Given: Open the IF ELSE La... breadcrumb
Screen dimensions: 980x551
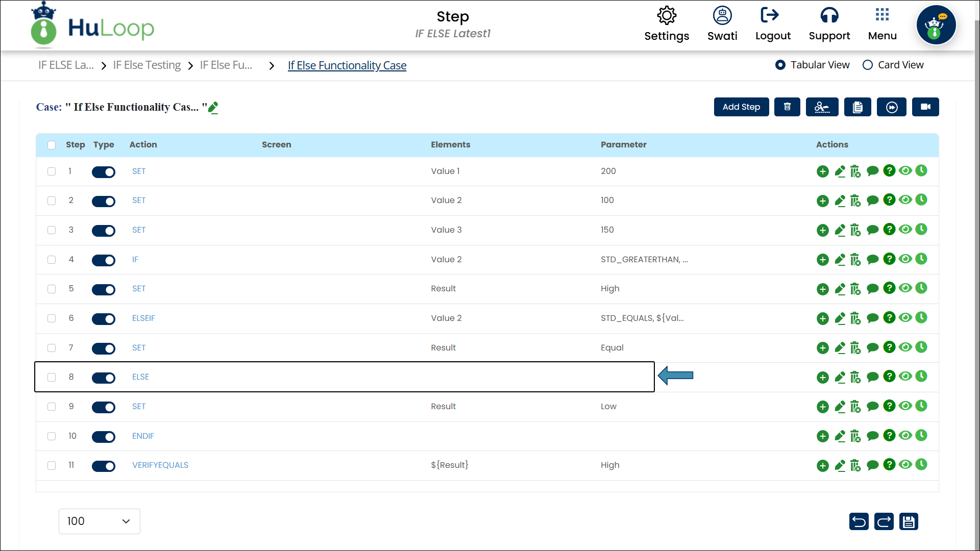Looking at the screenshot, I should click(66, 65).
